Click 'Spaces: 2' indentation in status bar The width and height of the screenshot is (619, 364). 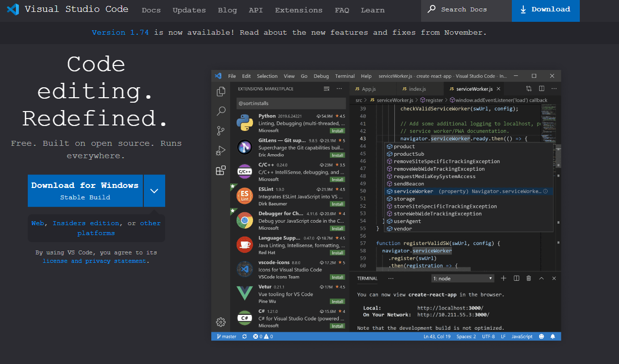(466, 336)
